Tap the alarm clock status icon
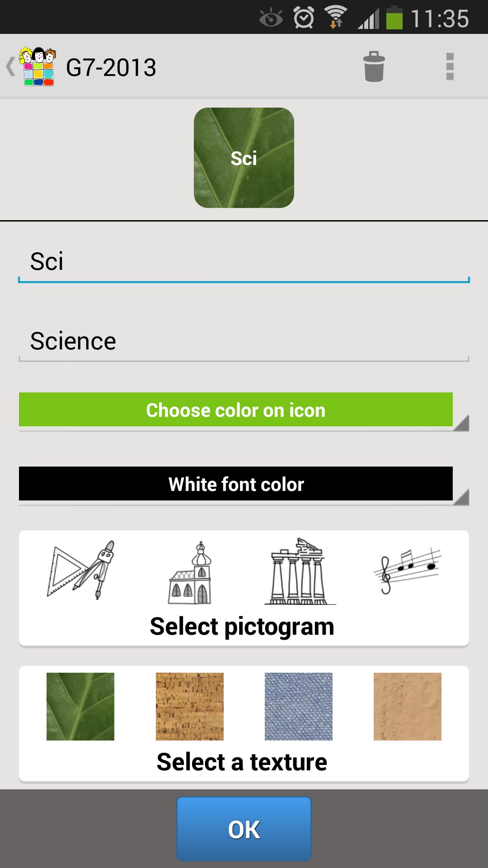 pyautogui.click(x=304, y=18)
